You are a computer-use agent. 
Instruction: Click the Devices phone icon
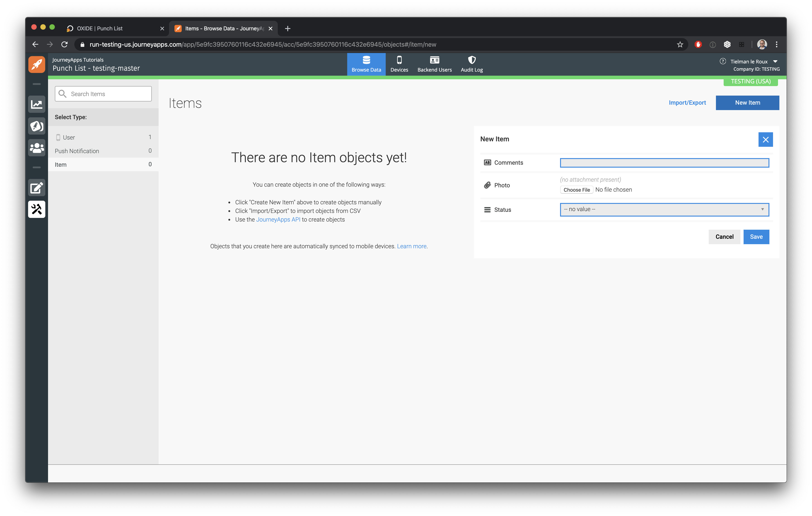coord(399,60)
